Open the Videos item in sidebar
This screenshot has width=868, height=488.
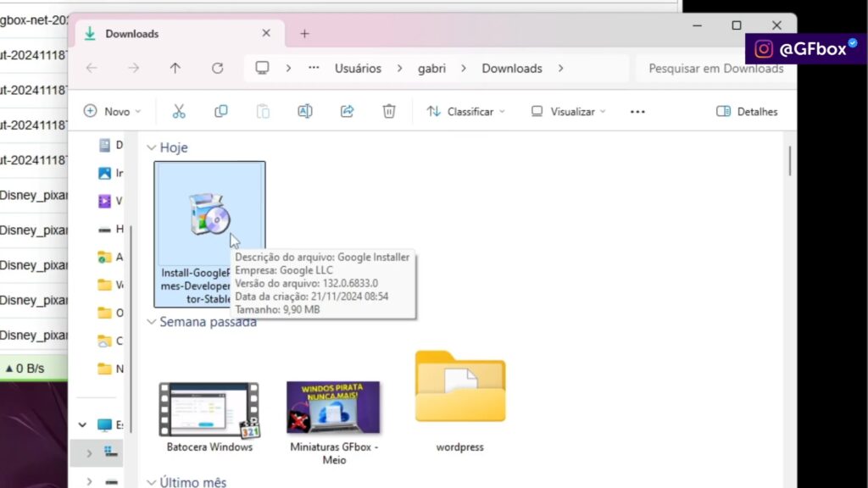111,201
